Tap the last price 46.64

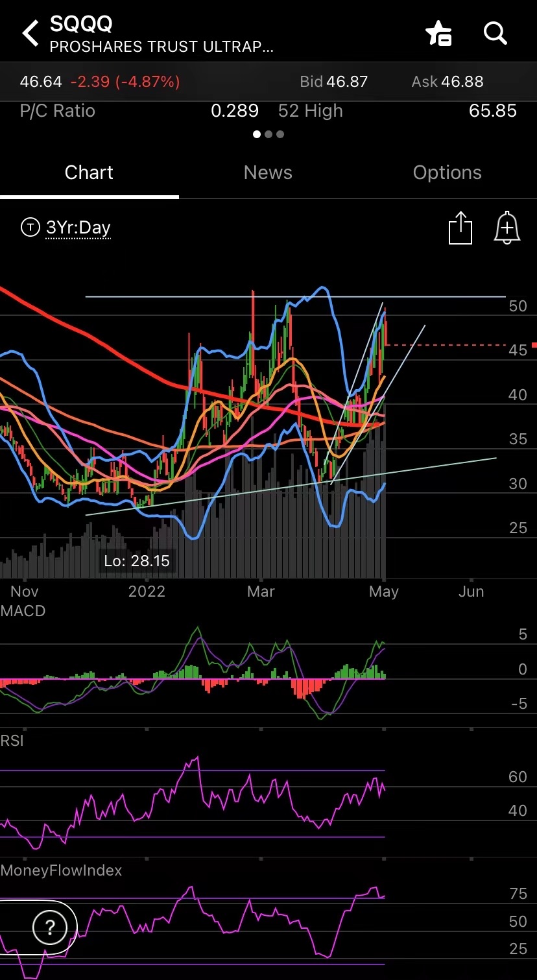click(41, 82)
